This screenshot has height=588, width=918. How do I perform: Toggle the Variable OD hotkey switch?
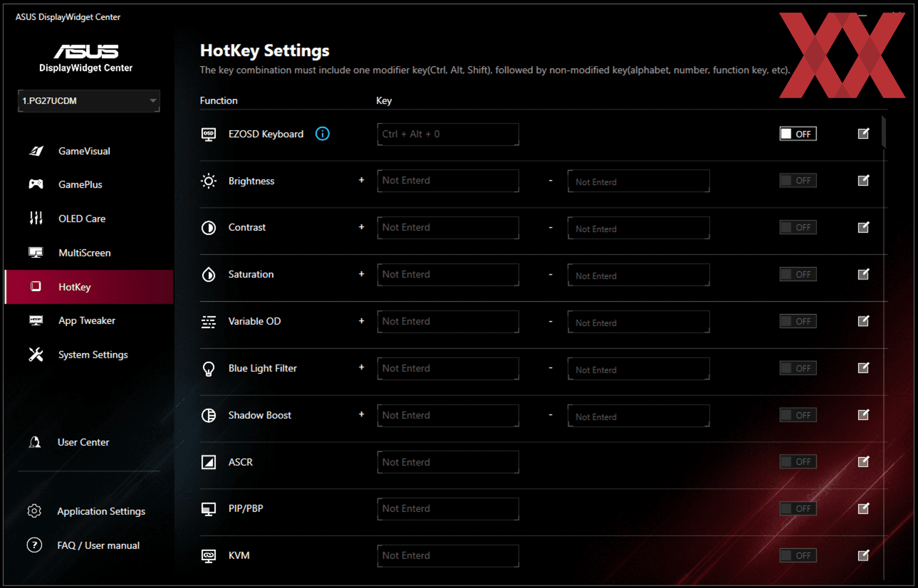798,321
